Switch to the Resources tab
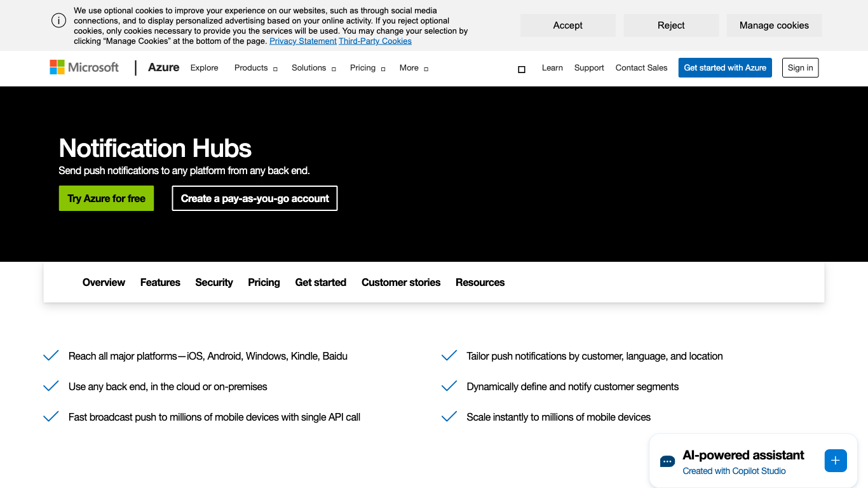 (480, 282)
